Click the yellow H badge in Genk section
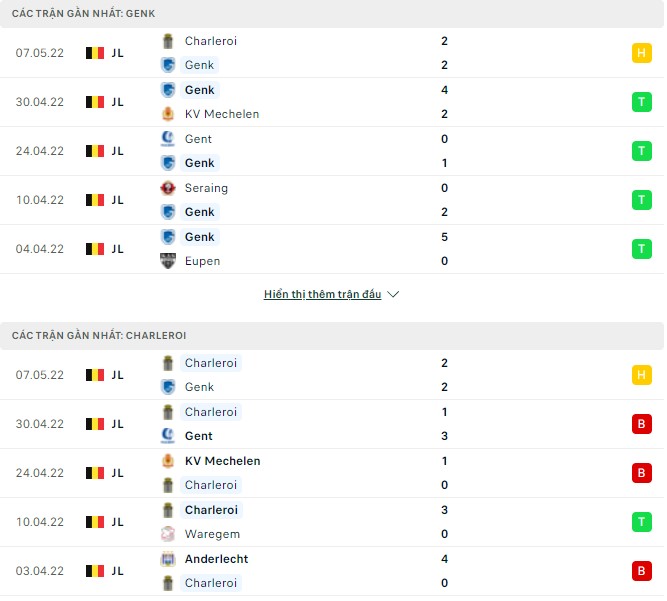This screenshot has width=667, height=601. point(641,54)
